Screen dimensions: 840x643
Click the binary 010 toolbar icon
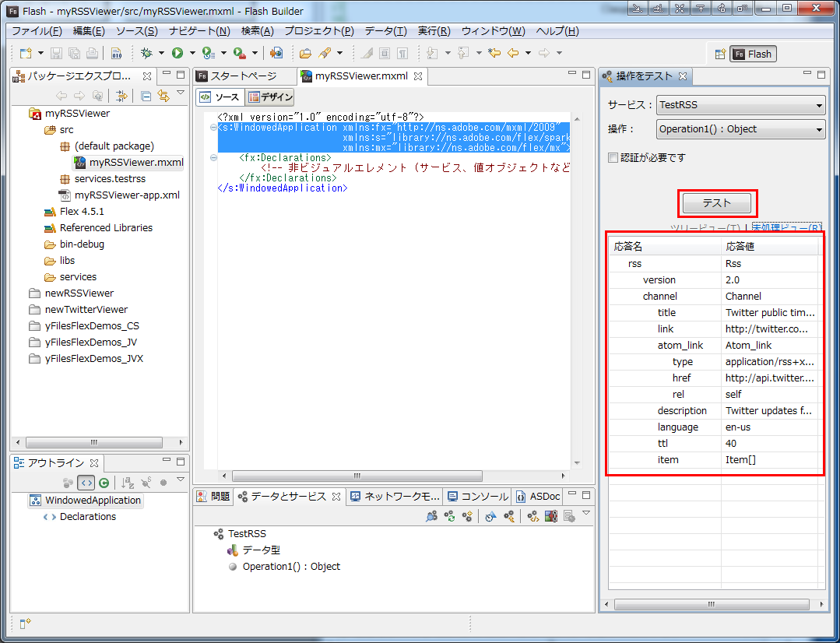116,52
